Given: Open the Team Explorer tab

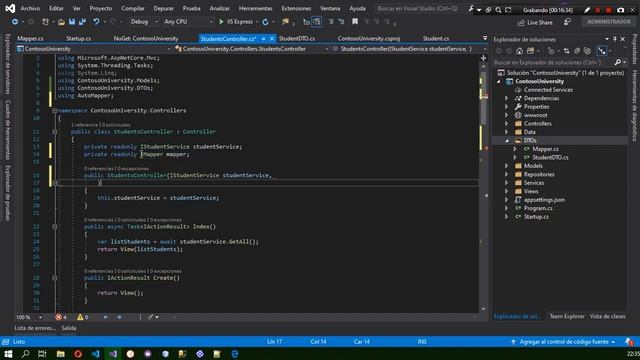Looking at the screenshot, I should pyautogui.click(x=567, y=316).
